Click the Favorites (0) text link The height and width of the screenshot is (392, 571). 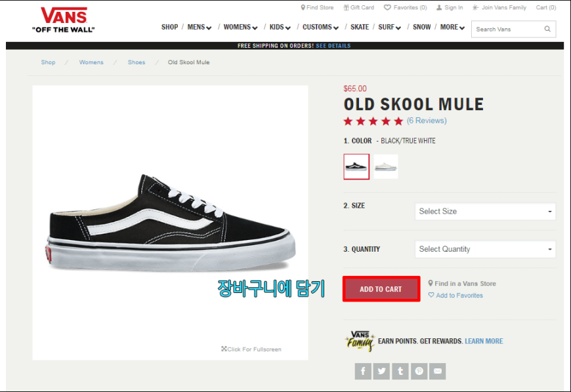coord(410,7)
